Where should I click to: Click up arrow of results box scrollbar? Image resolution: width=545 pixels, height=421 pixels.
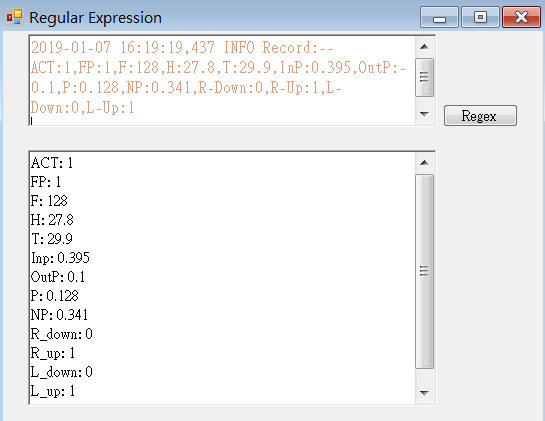click(x=424, y=163)
